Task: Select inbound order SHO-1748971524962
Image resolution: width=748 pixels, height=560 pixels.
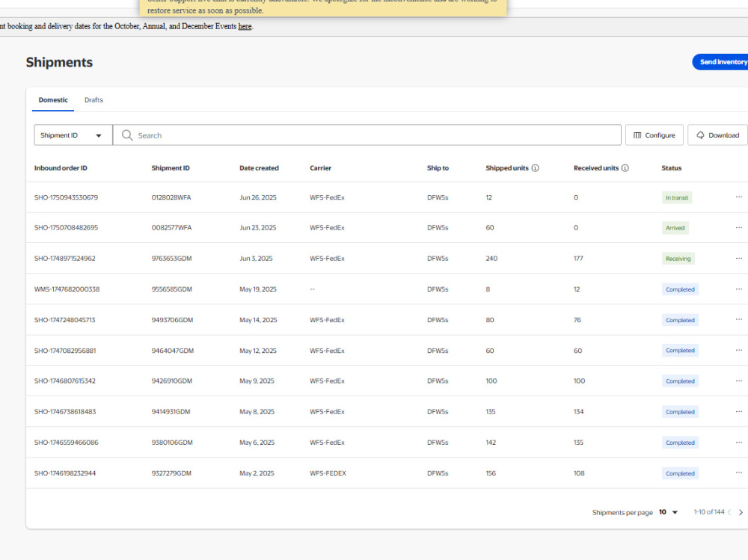Action: 64,258
